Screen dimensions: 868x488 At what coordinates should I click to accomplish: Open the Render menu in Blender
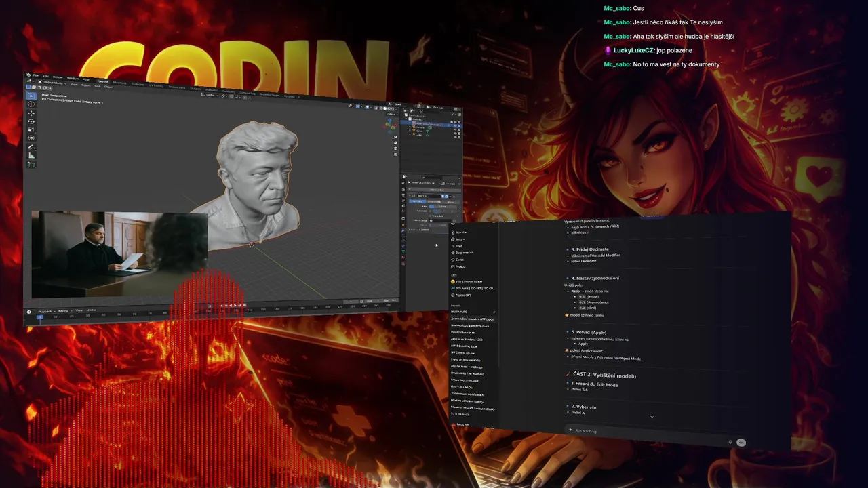[x=58, y=77]
